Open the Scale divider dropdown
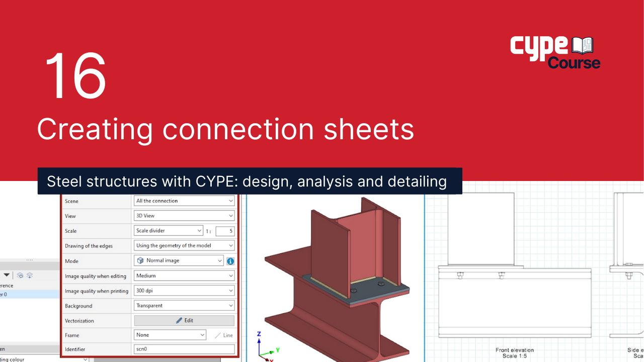The image size is (644, 362). pos(169,231)
